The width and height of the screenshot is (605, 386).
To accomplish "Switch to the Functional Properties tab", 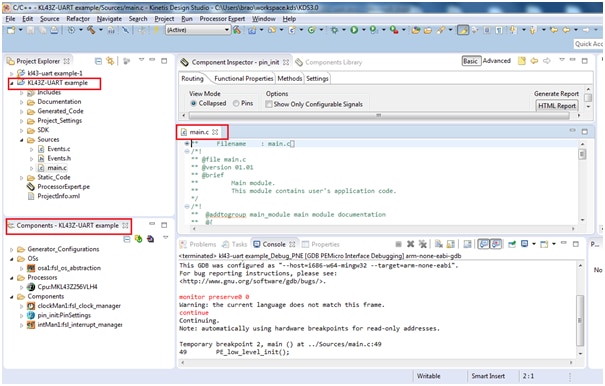I will (243, 78).
